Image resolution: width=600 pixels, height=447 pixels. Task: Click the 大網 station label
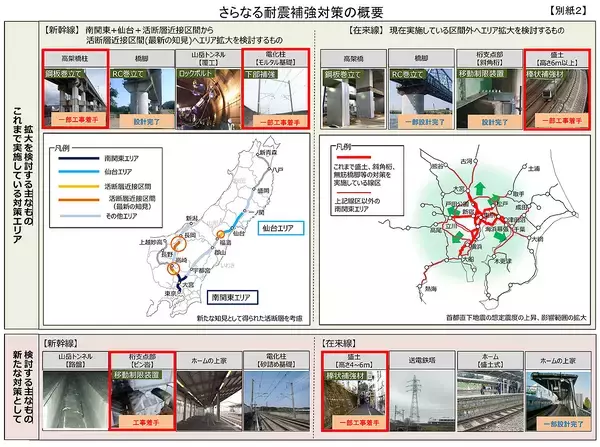pyautogui.click(x=537, y=239)
